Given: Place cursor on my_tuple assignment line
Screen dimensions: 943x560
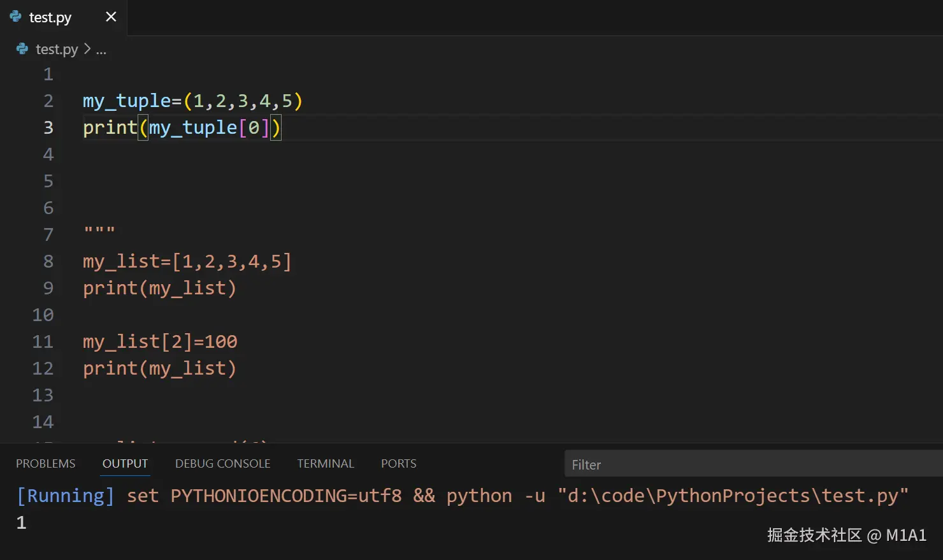Looking at the screenshot, I should [192, 101].
